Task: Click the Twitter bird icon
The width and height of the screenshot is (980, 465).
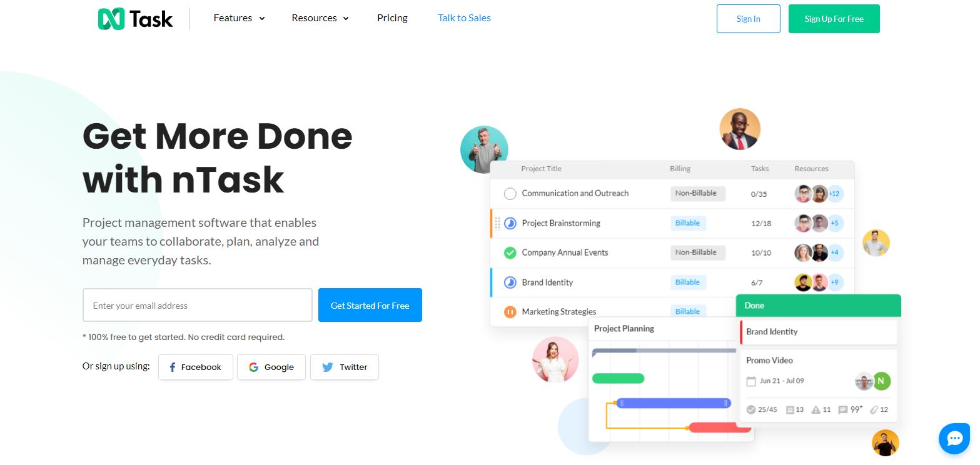Action: (x=327, y=367)
